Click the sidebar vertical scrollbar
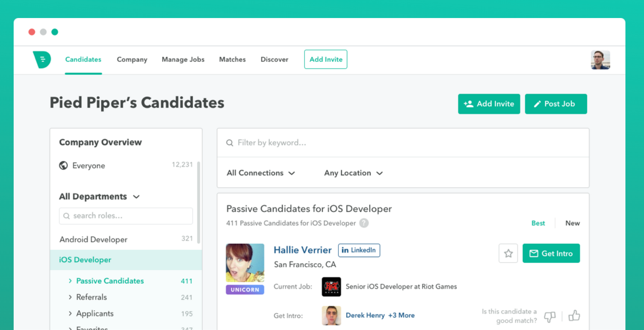Screen dimensions: 644x330 199,202
